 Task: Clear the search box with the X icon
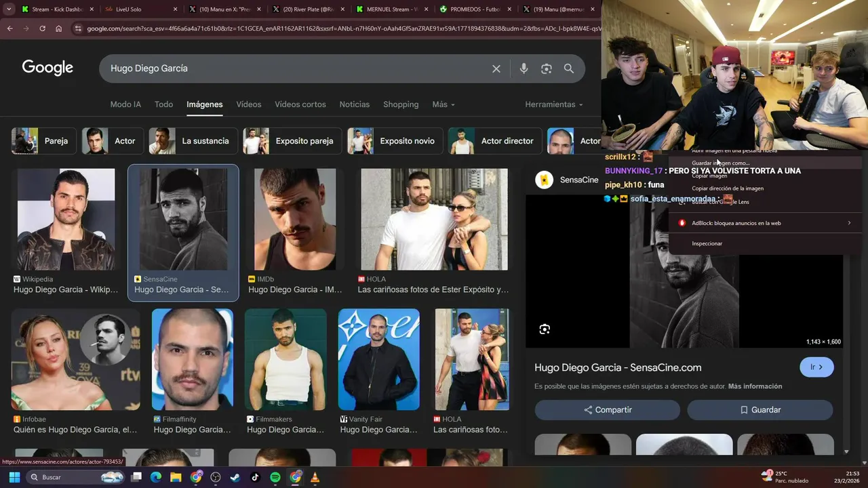click(x=496, y=68)
